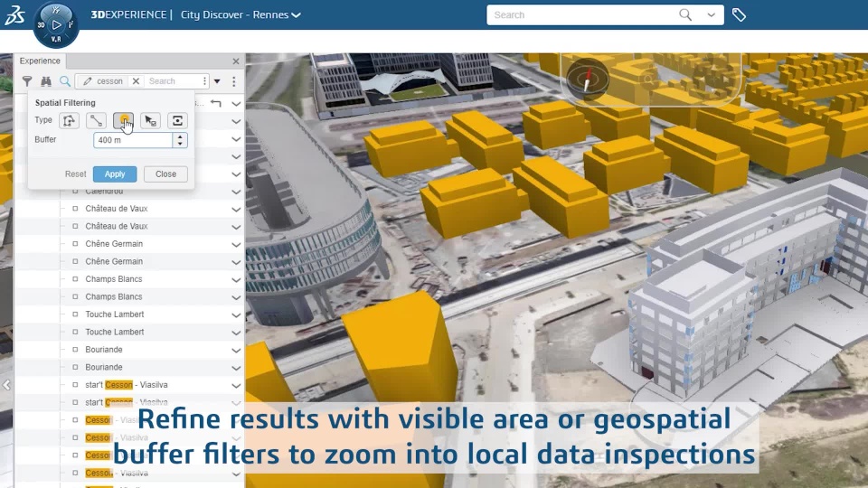
Task: Decrease the Buffer value with down arrow
Action: click(x=180, y=144)
